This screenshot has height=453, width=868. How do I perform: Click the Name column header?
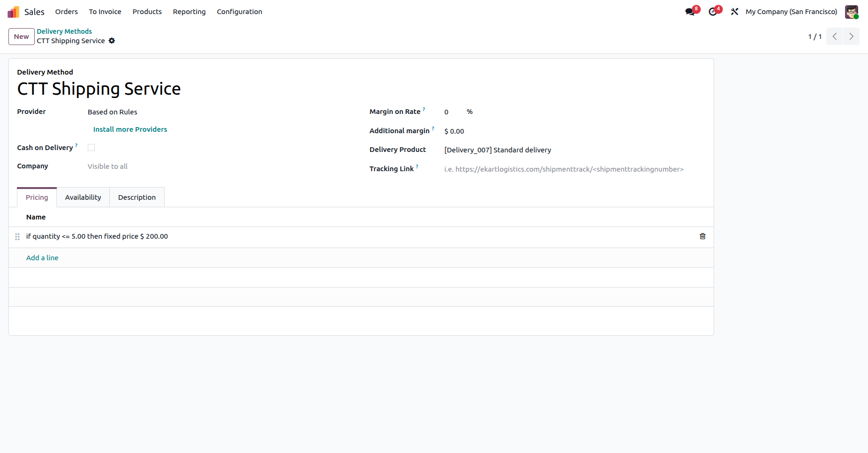36,217
